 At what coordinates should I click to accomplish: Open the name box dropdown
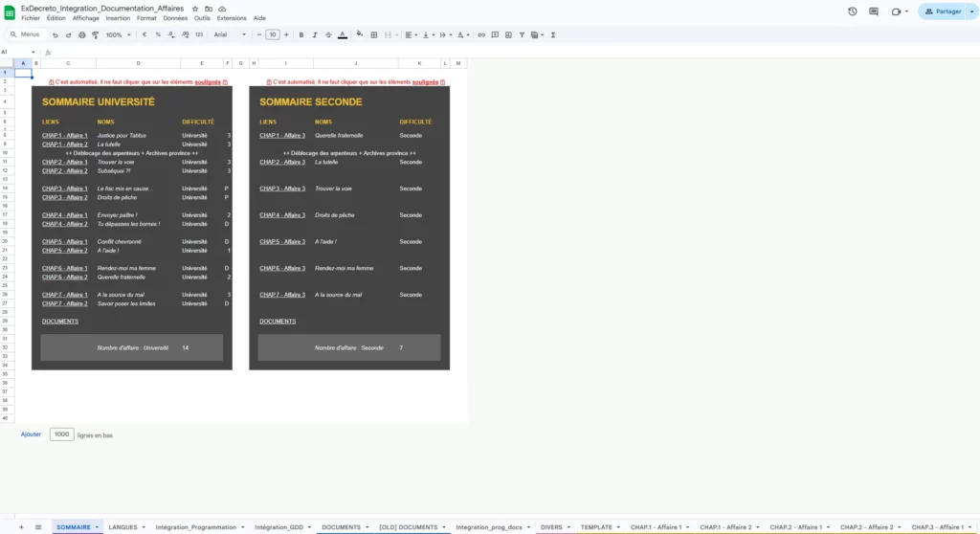coord(33,53)
